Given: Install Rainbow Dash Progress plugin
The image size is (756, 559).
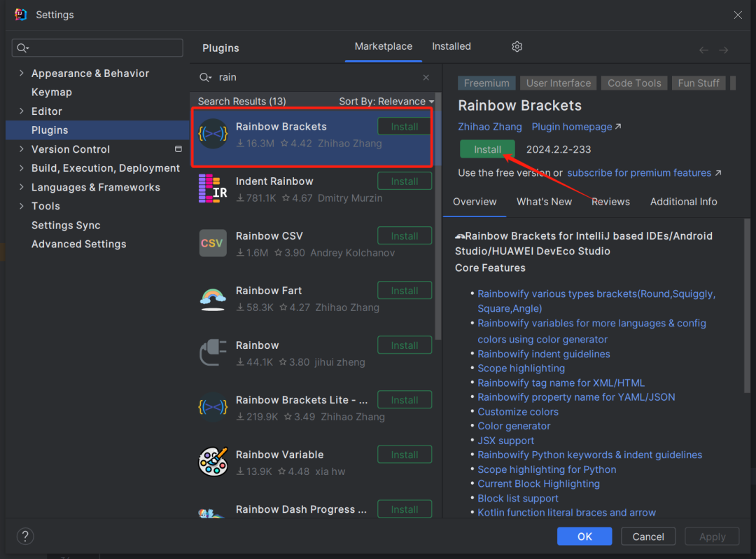Looking at the screenshot, I should coord(404,509).
